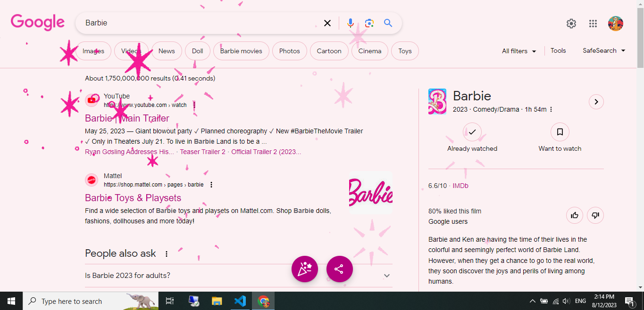Image resolution: width=644 pixels, height=310 pixels.
Task: Open Google Lens image search icon
Action: pyautogui.click(x=369, y=23)
